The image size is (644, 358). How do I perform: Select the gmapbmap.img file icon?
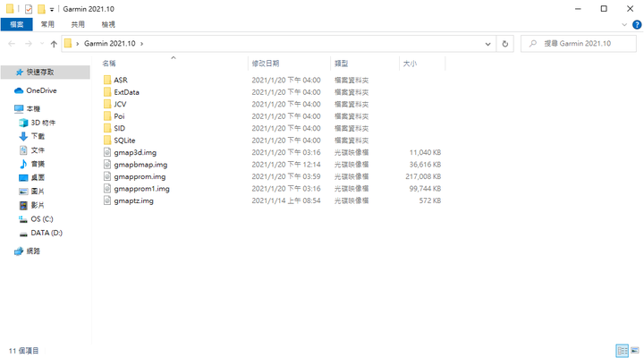click(107, 165)
